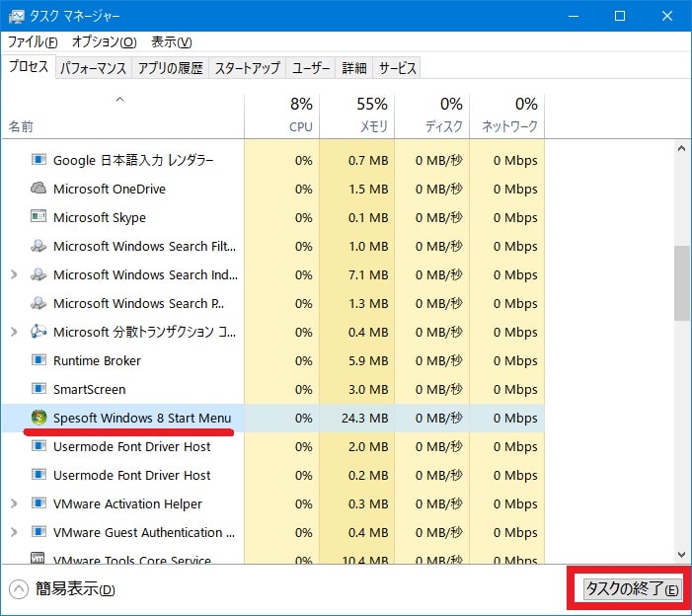Expand the Microsoft 分散トランザクション process
692x616 pixels.
[14, 332]
